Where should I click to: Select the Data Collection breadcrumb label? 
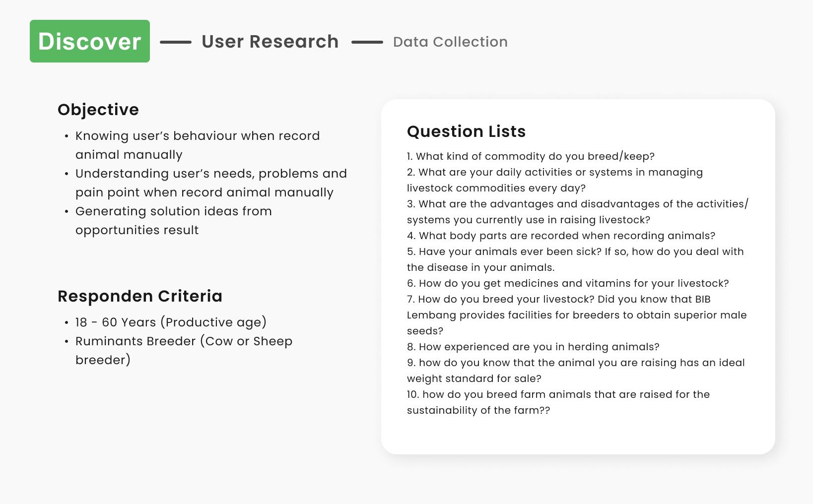pyautogui.click(x=450, y=42)
